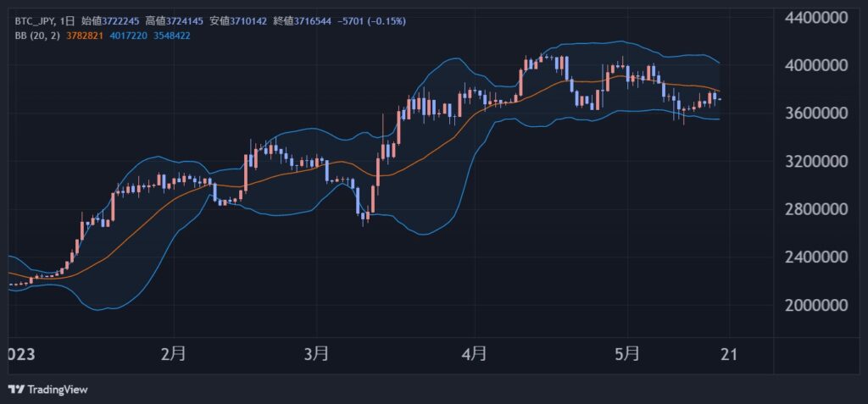Click the 3月 time axis label

coord(316,354)
